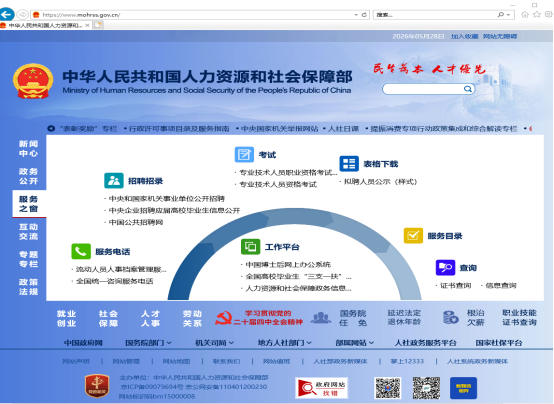Select the 政务公开 sidebar tab

pyautogui.click(x=29, y=176)
